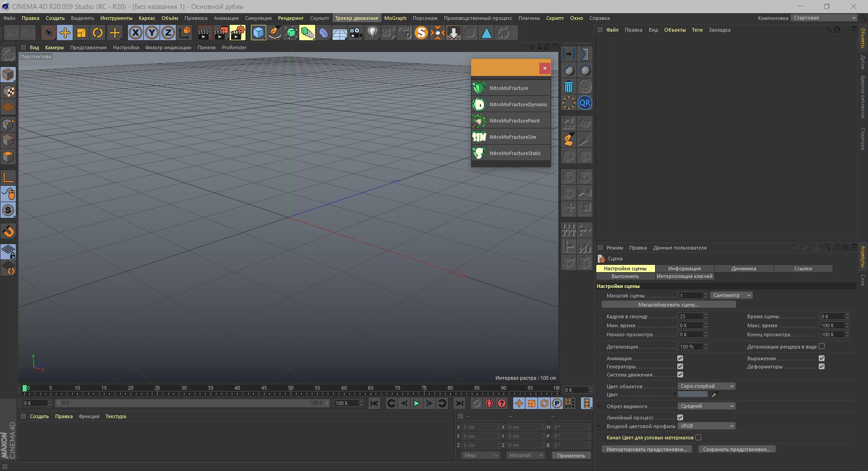Open the viewport Камеры menu
The width and height of the screenshot is (868, 471).
pos(54,47)
